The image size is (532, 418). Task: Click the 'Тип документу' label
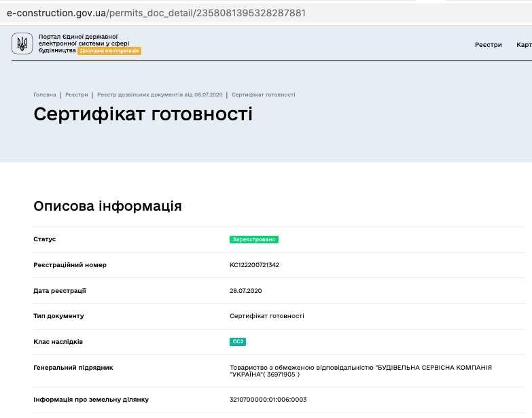click(x=58, y=316)
